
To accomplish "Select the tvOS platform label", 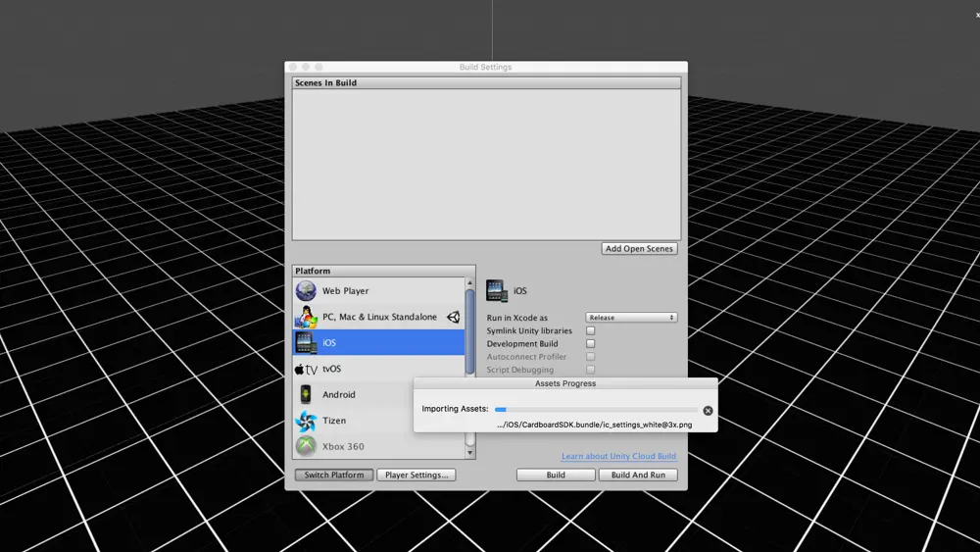I will coord(332,369).
